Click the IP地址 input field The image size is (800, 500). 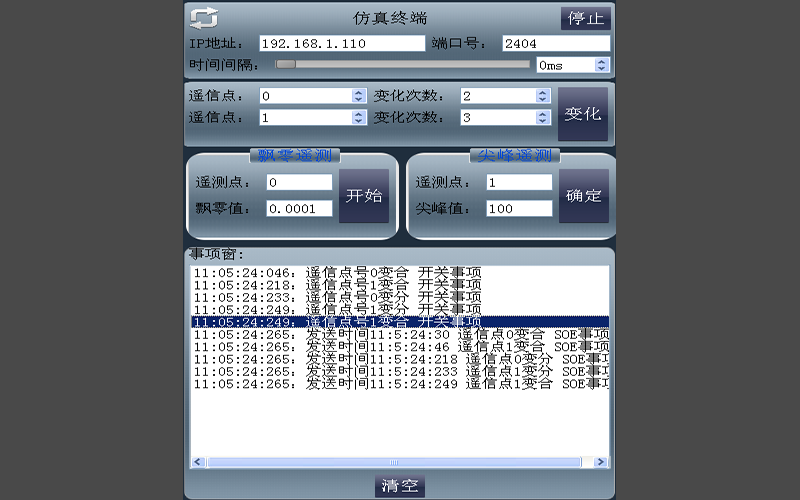(342, 44)
